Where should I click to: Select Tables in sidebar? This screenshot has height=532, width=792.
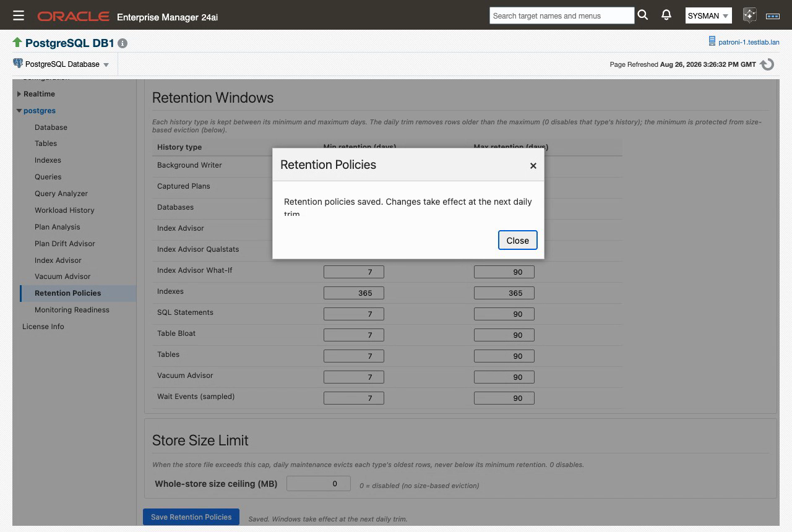coord(46,144)
